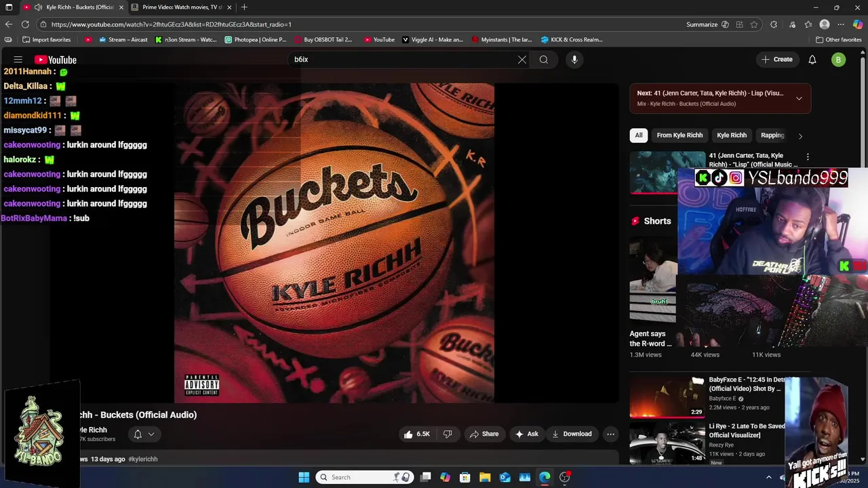Reload the page with the refresh icon
Viewport: 868px width, 488px height.
[x=25, y=24]
